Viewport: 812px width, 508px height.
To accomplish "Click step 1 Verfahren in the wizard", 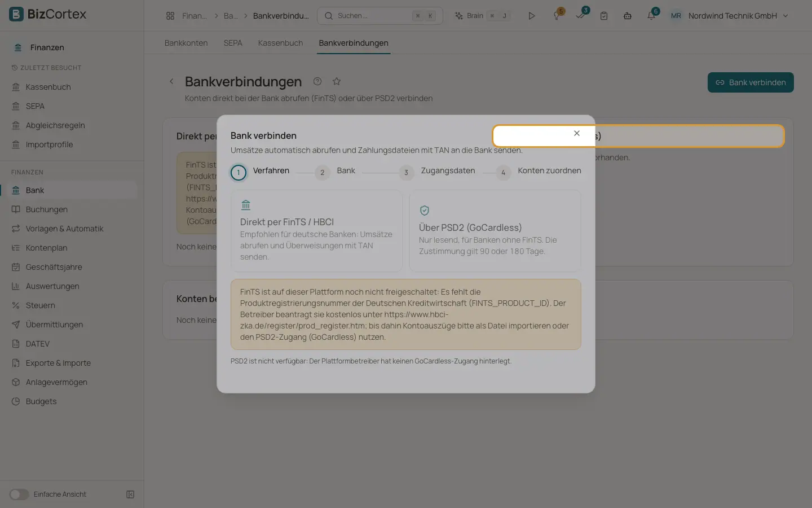I will (260, 172).
